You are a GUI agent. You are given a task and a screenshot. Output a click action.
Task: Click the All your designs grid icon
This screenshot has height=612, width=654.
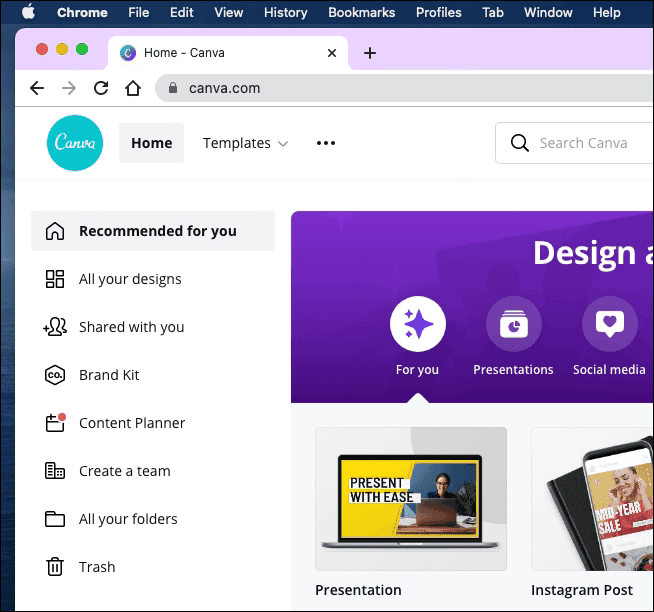tap(55, 279)
